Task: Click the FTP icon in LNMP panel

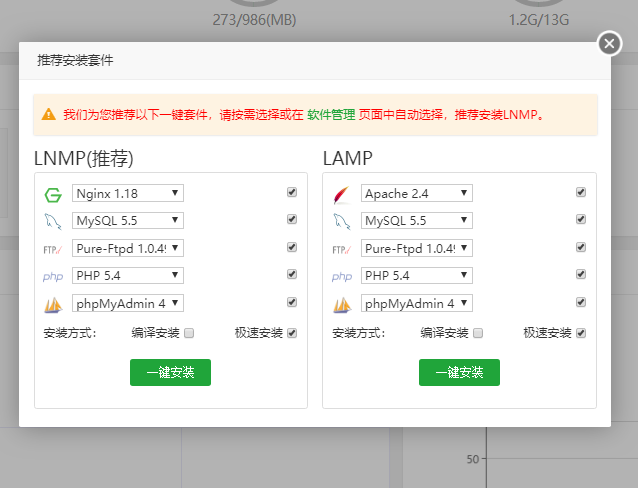Action: point(53,249)
